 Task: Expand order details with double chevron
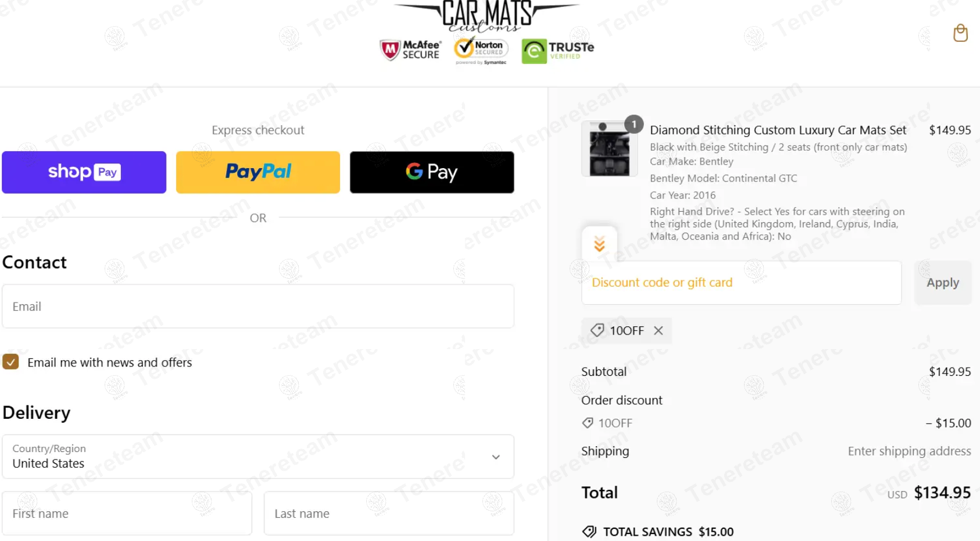pyautogui.click(x=599, y=244)
